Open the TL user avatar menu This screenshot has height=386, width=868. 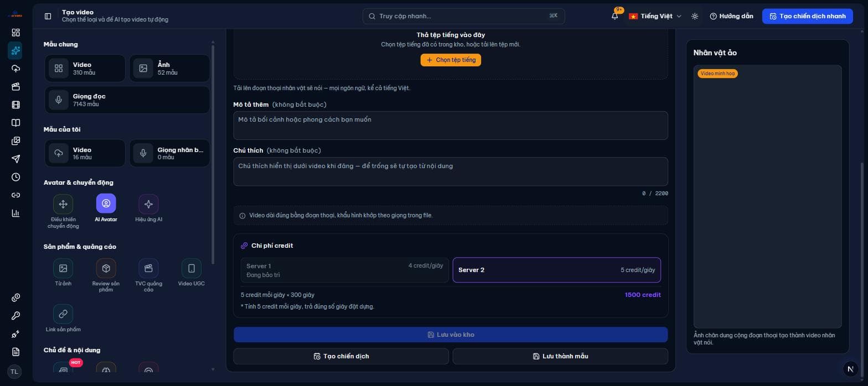pyautogui.click(x=15, y=372)
